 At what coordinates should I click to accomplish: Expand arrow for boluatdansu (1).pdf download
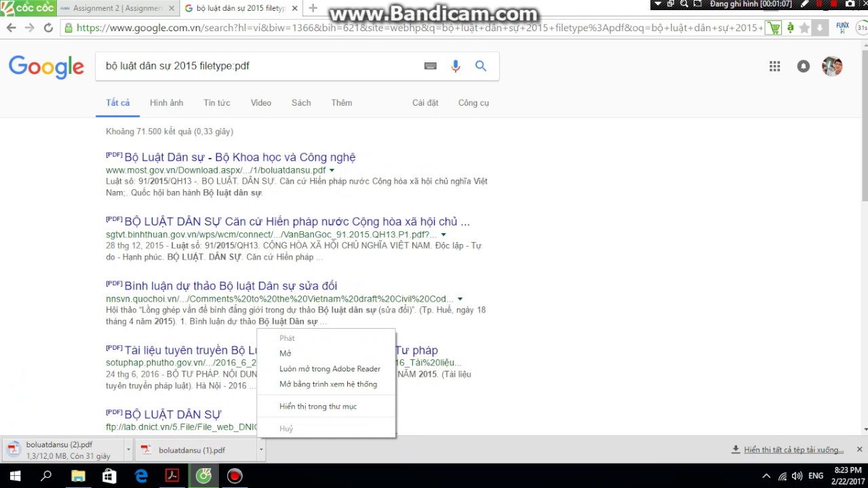tap(260, 449)
